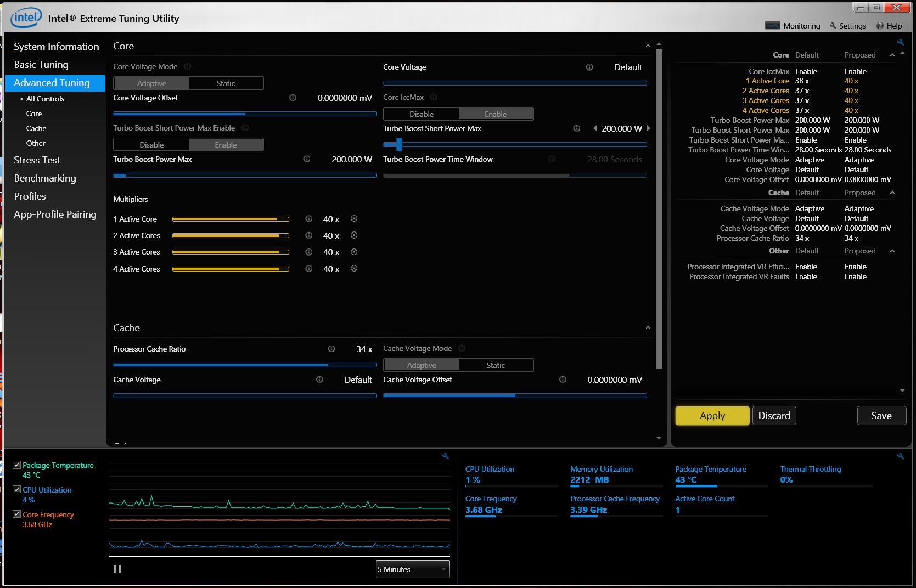Click the 1 Active Core multiplier slider
The width and height of the screenshot is (916, 588).
[x=231, y=219]
